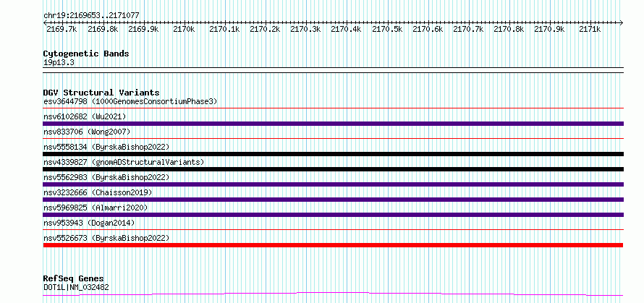Image resolution: width=644 pixels, height=303 pixels.
Task: Click the right arrow of the ruler
Action: tap(621, 22)
